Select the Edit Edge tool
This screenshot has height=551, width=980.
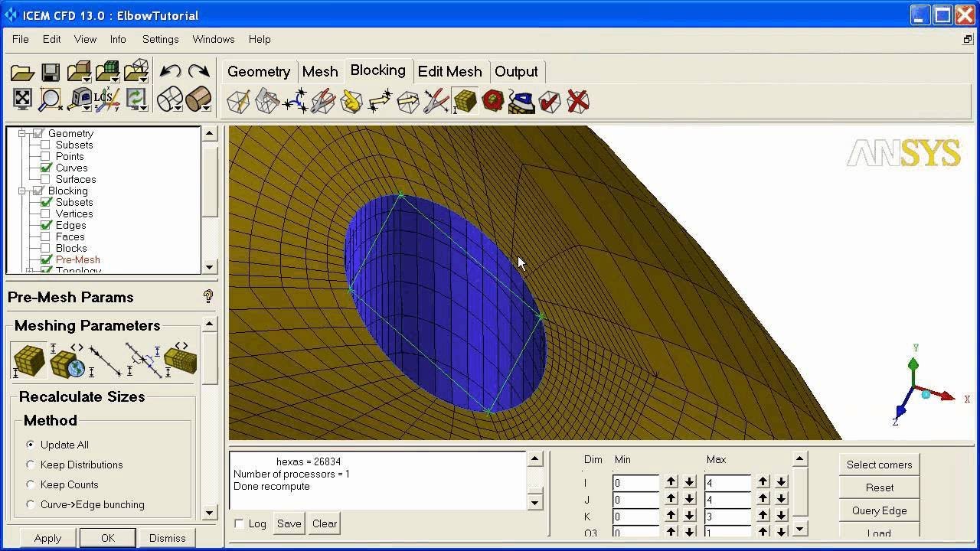pos(436,102)
